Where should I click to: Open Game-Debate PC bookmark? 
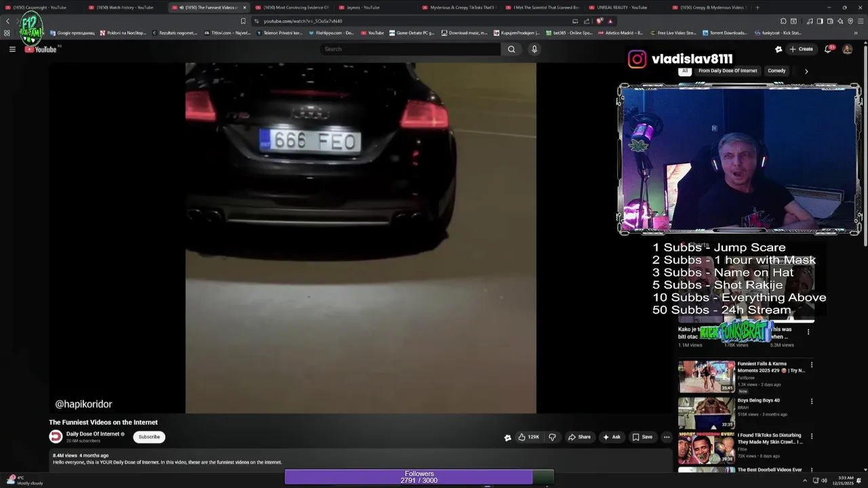412,33
